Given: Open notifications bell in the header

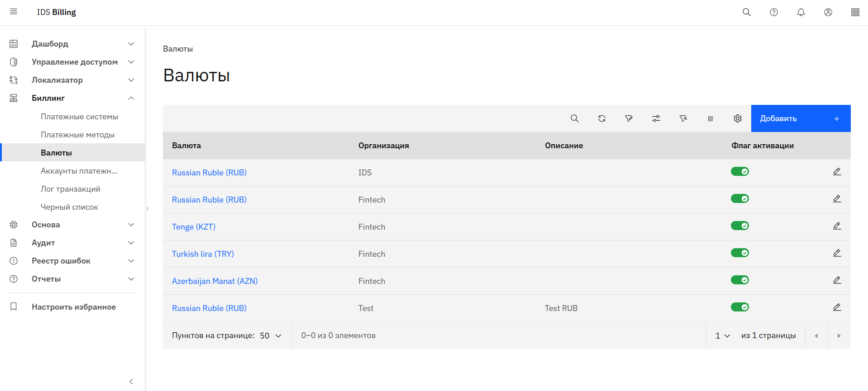Looking at the screenshot, I should [x=801, y=12].
